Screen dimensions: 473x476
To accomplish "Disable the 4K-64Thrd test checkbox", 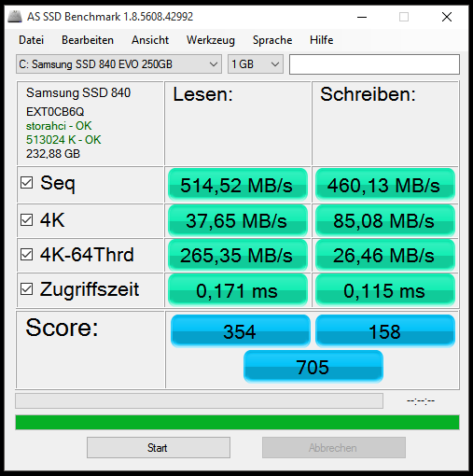I will [x=26, y=255].
